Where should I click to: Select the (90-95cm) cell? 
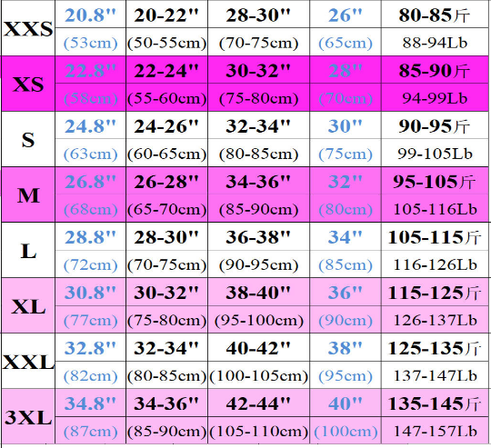pos(258,264)
